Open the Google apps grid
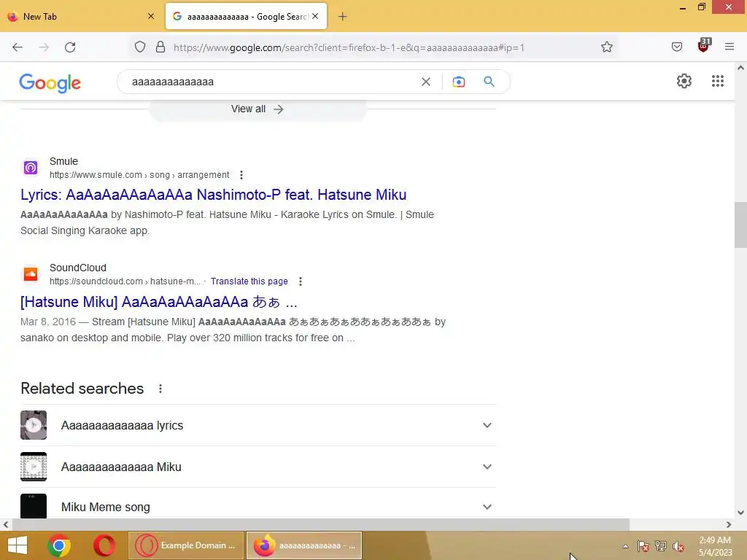Image resolution: width=747 pixels, height=560 pixels. tap(718, 81)
